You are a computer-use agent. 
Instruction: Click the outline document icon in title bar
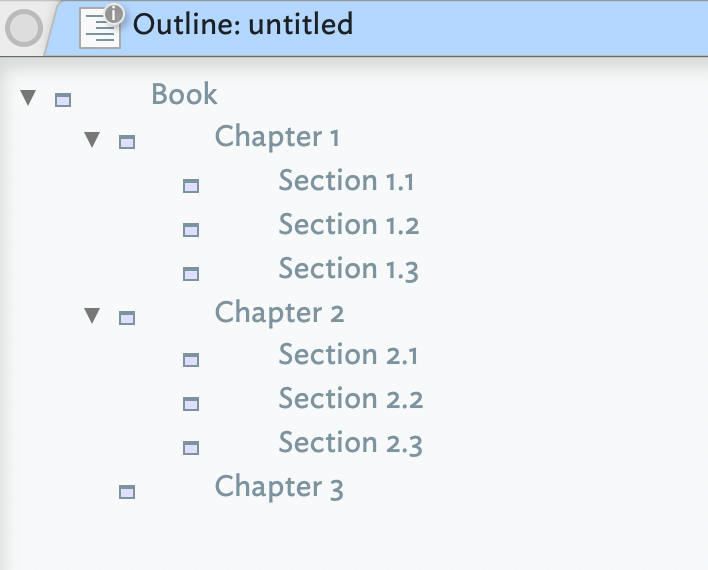pos(99,27)
